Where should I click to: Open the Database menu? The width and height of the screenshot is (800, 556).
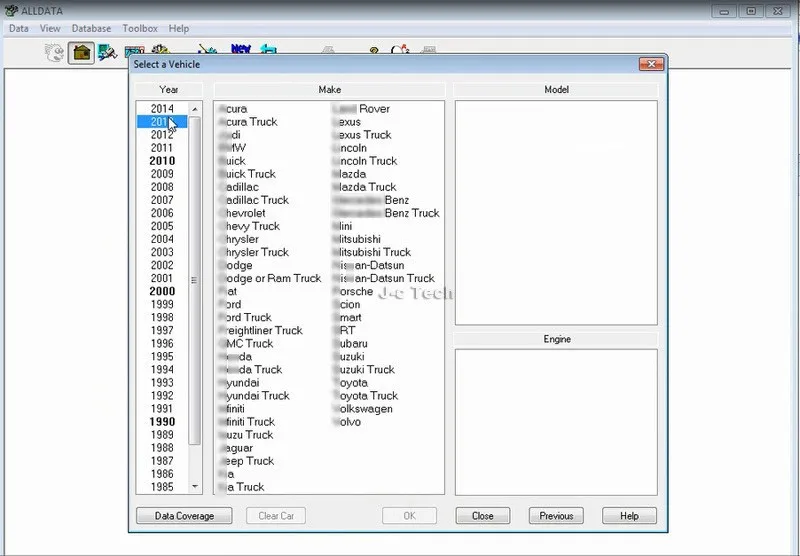(91, 29)
